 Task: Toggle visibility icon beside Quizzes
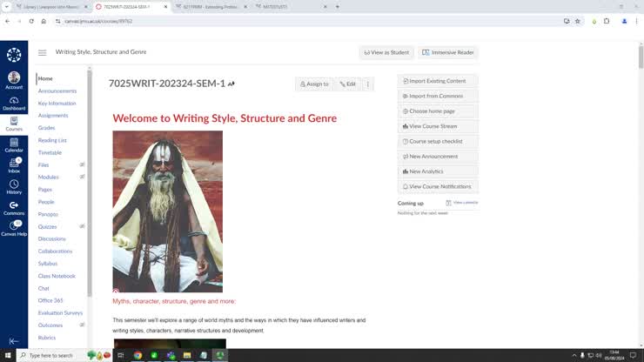(82, 226)
